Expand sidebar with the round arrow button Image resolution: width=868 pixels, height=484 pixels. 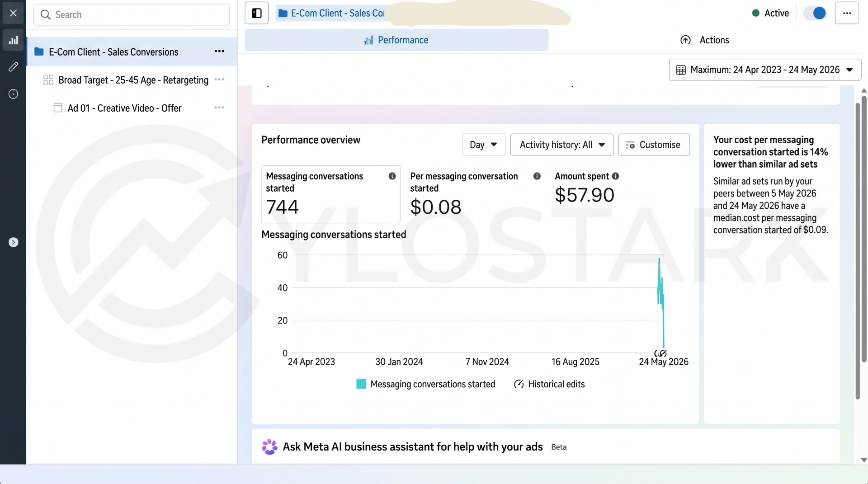pyautogui.click(x=13, y=242)
